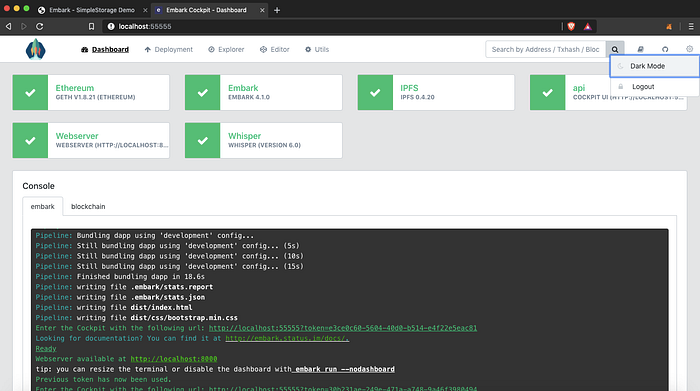Click the Ethereum green checkmark status tile
The image size is (700, 391).
pyautogui.click(x=30, y=92)
